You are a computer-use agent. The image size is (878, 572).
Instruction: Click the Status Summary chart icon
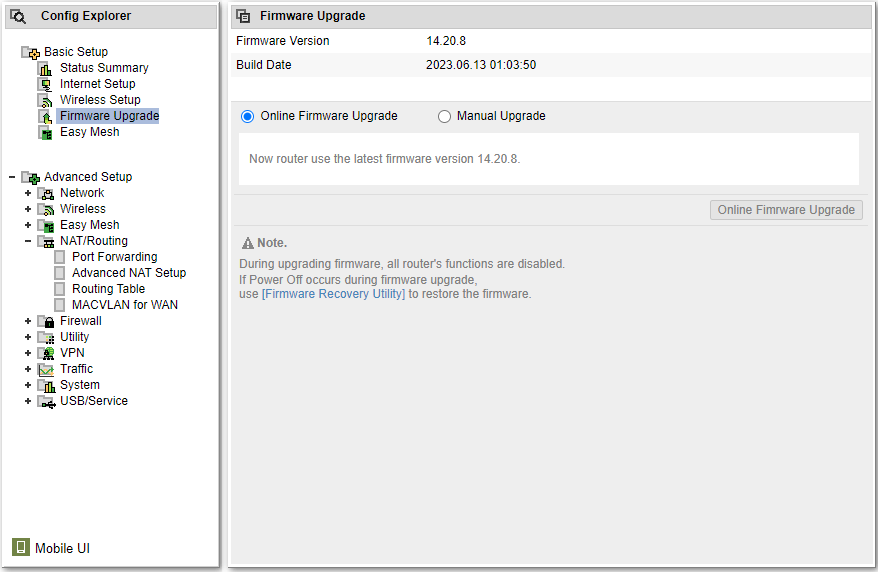(x=45, y=69)
